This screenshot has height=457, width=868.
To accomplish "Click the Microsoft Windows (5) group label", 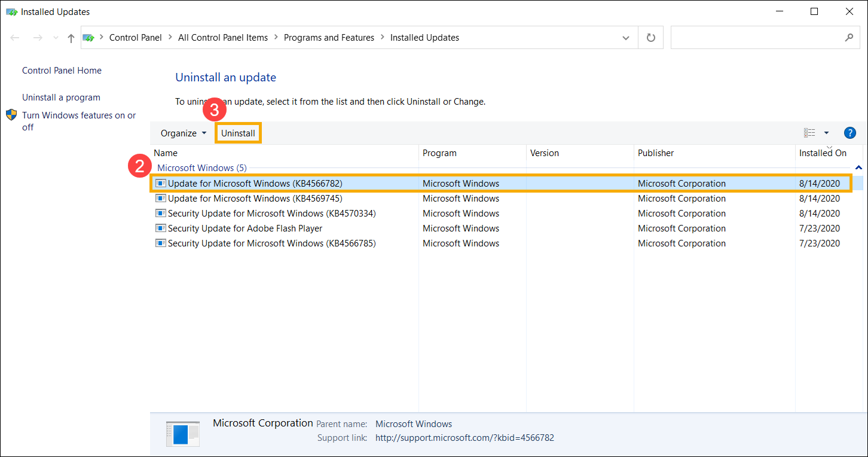I will point(201,168).
